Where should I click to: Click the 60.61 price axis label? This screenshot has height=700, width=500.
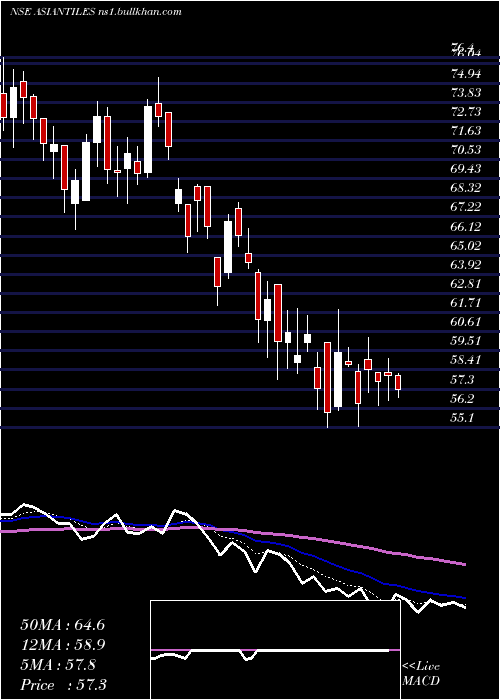point(466,322)
